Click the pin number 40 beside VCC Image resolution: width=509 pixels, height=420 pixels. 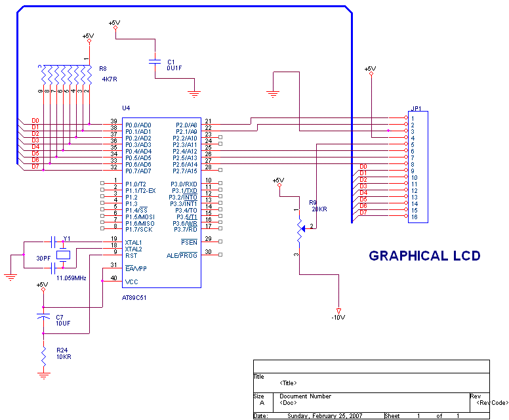click(113, 278)
